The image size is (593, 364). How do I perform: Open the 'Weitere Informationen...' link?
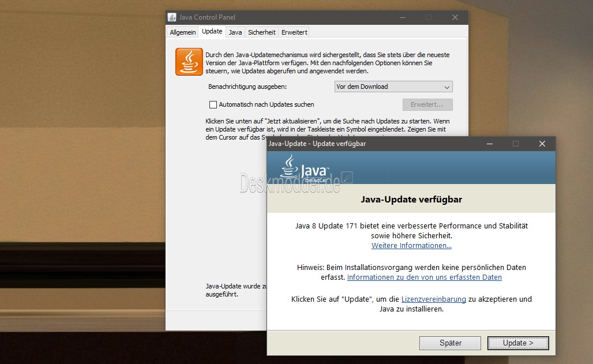[x=411, y=246]
